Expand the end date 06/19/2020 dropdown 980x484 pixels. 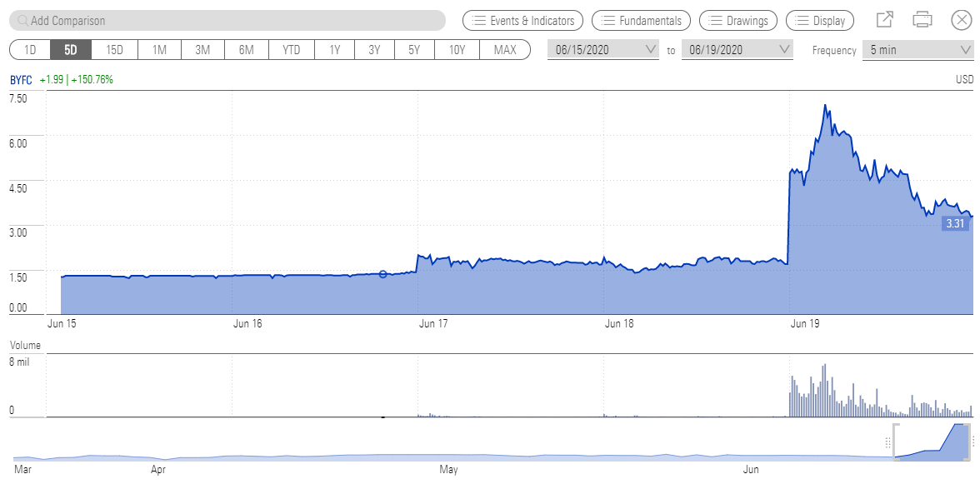coord(737,50)
